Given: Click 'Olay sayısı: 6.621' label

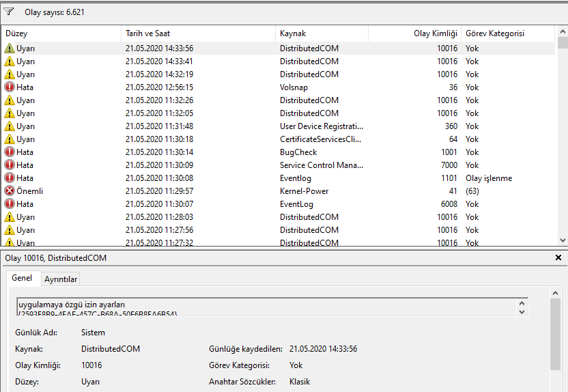Looking at the screenshot, I should click(55, 12).
